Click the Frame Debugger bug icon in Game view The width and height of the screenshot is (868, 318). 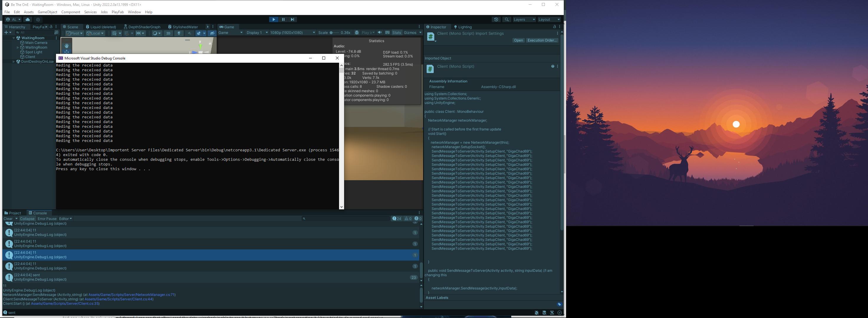coord(357,33)
